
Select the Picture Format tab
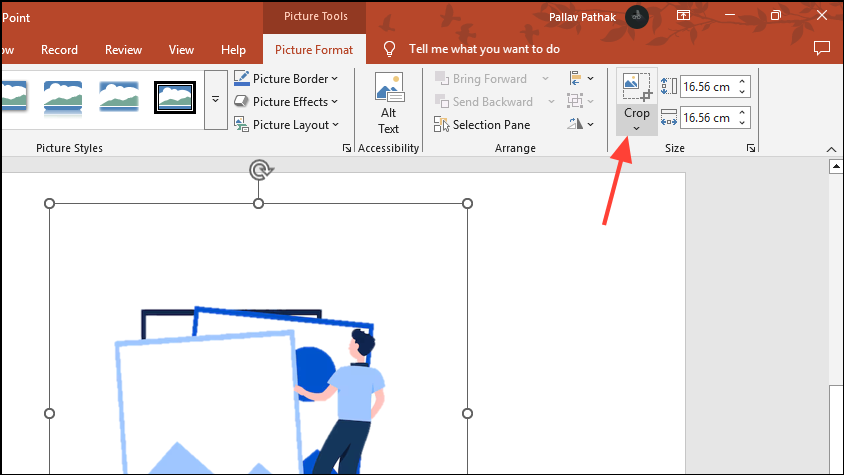[x=314, y=50]
